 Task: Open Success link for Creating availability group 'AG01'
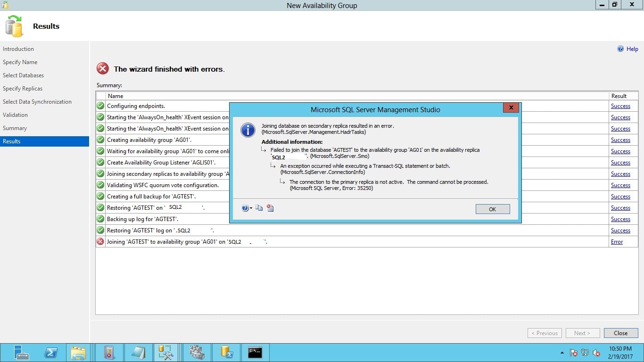click(x=620, y=140)
